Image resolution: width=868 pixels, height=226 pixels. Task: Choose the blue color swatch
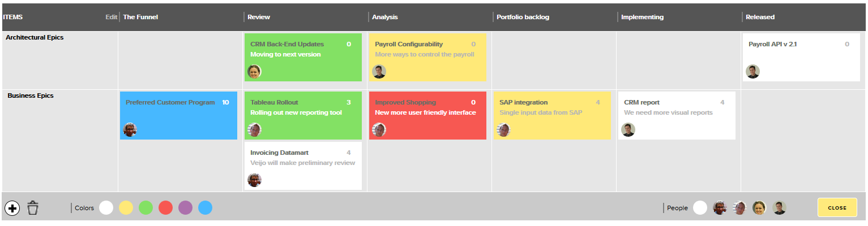click(205, 208)
